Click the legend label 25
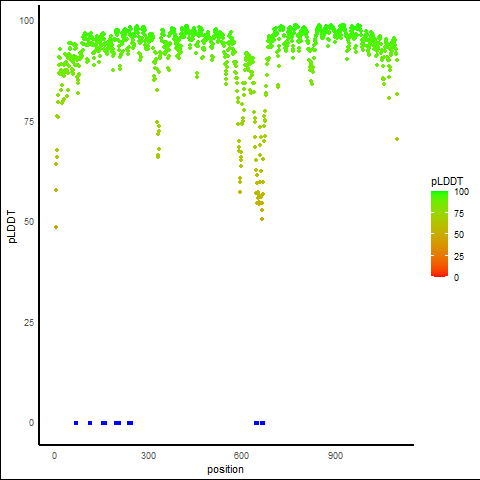This screenshot has width=480, height=480. [x=459, y=256]
